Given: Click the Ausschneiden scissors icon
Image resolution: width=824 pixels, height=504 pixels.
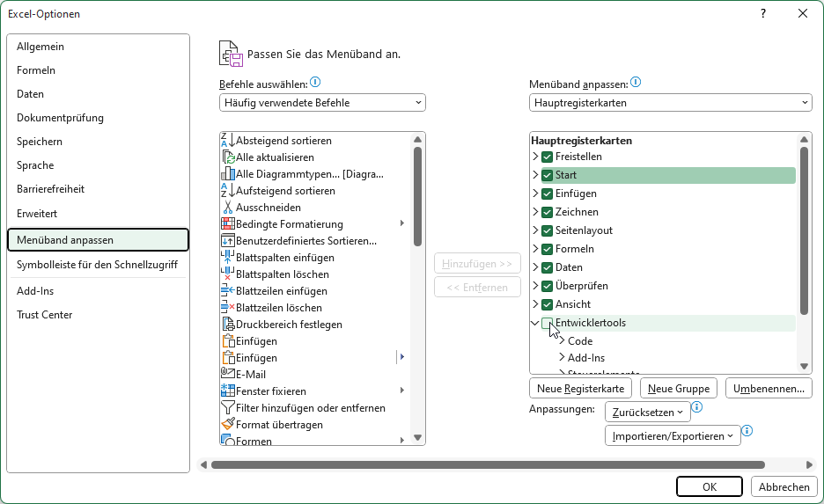Looking at the screenshot, I should 227,208.
